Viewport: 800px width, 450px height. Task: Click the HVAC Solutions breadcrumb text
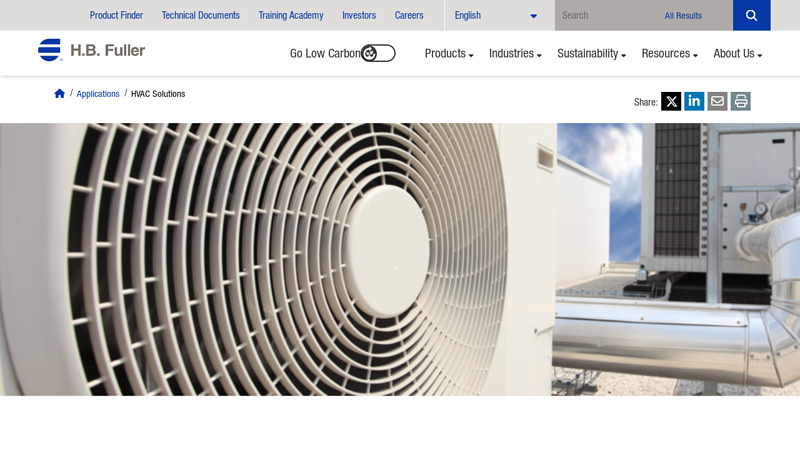158,94
